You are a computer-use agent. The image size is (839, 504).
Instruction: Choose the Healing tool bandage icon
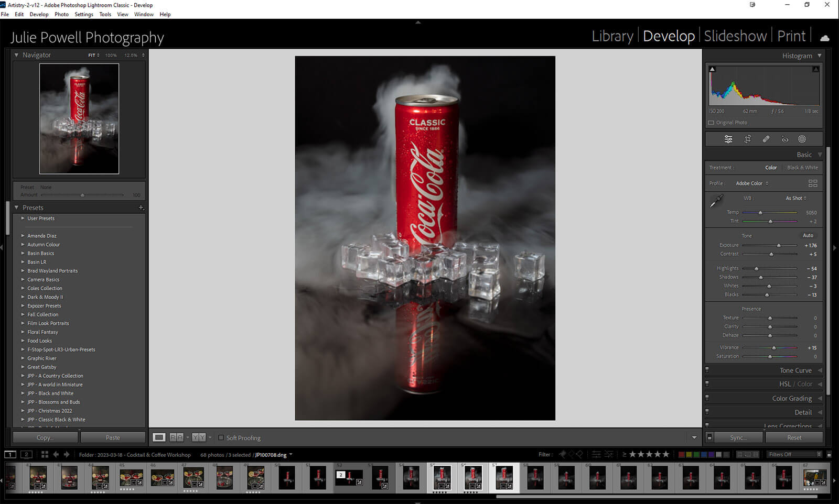coord(766,139)
